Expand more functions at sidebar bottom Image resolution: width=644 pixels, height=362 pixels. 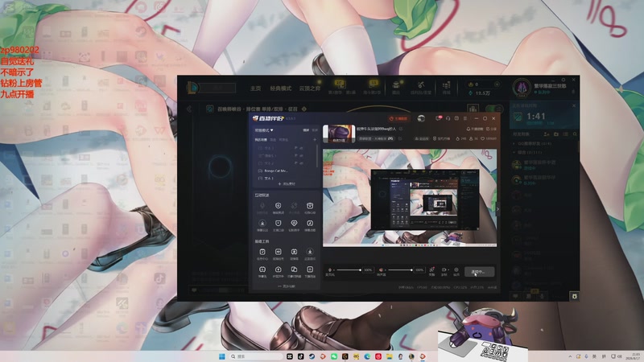[287, 286]
